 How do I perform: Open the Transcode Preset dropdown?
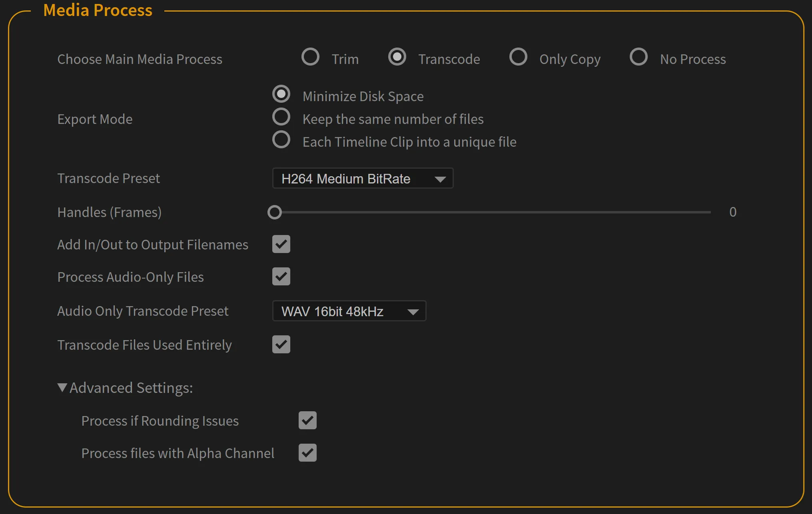click(x=362, y=178)
